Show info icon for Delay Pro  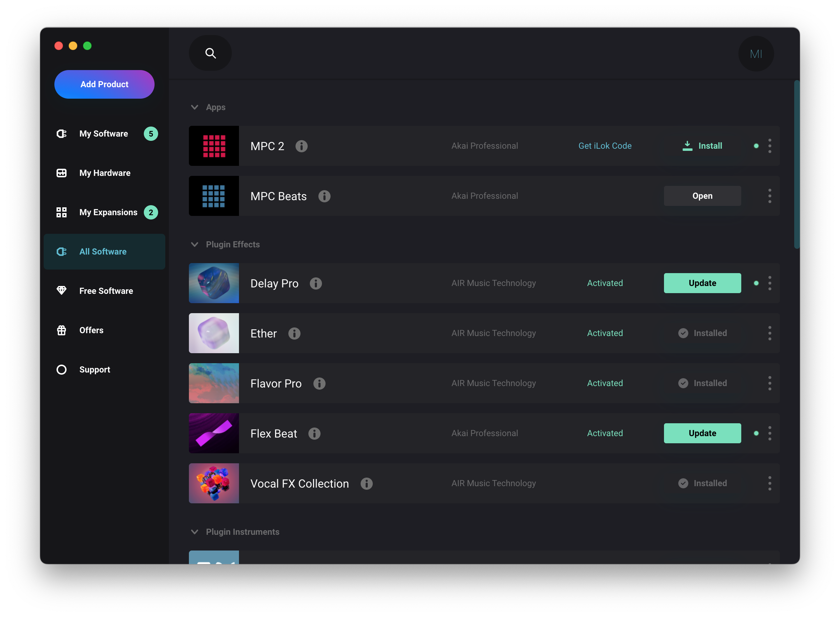316,283
